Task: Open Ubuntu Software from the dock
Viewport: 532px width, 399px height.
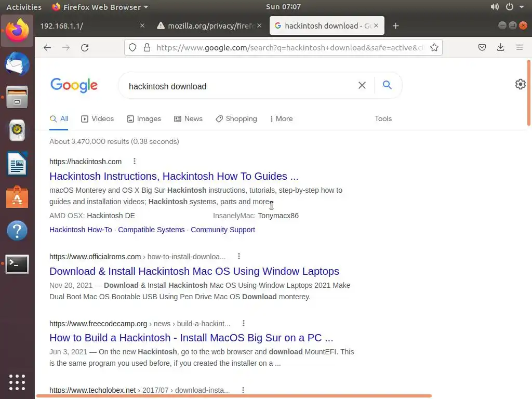Action: click(x=17, y=197)
